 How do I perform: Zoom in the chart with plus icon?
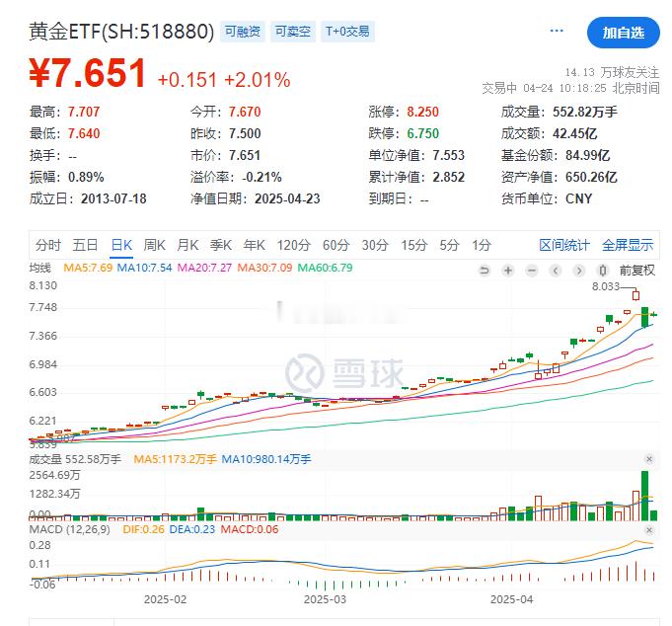click(508, 271)
